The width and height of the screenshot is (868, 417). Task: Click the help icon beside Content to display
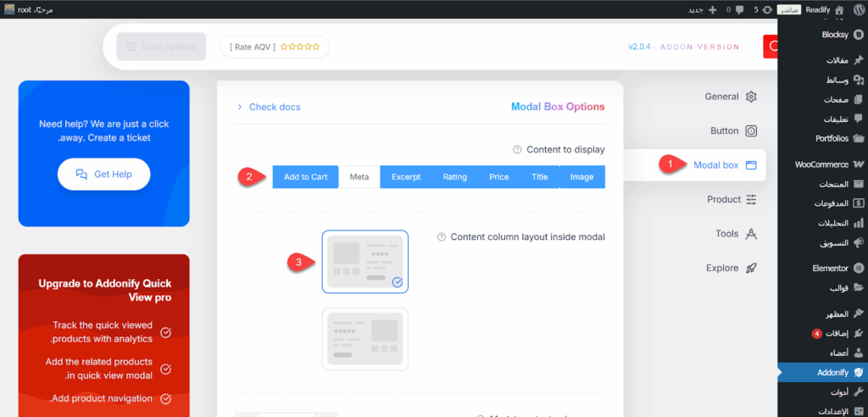[x=517, y=149]
